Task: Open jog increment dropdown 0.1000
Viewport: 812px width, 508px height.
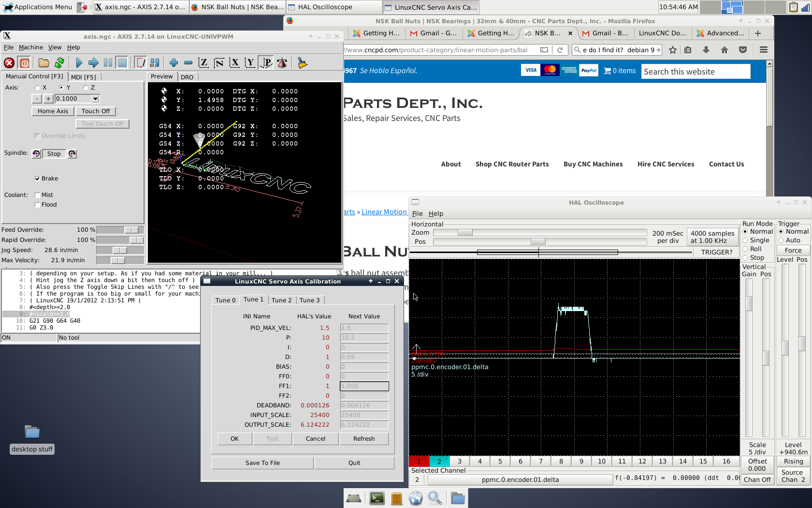Action: pos(95,99)
